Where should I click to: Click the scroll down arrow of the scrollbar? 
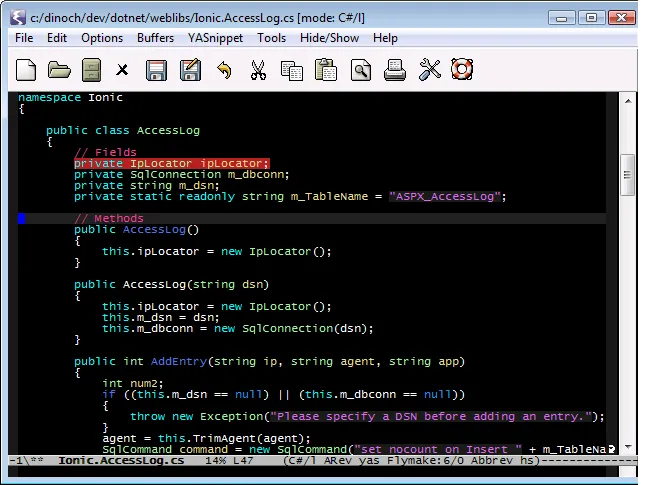(x=627, y=446)
